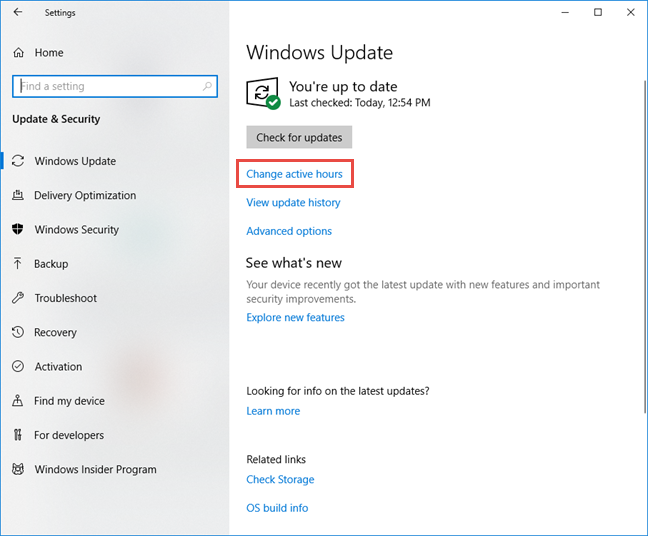Click the vertical scrollbar on right

645,246
